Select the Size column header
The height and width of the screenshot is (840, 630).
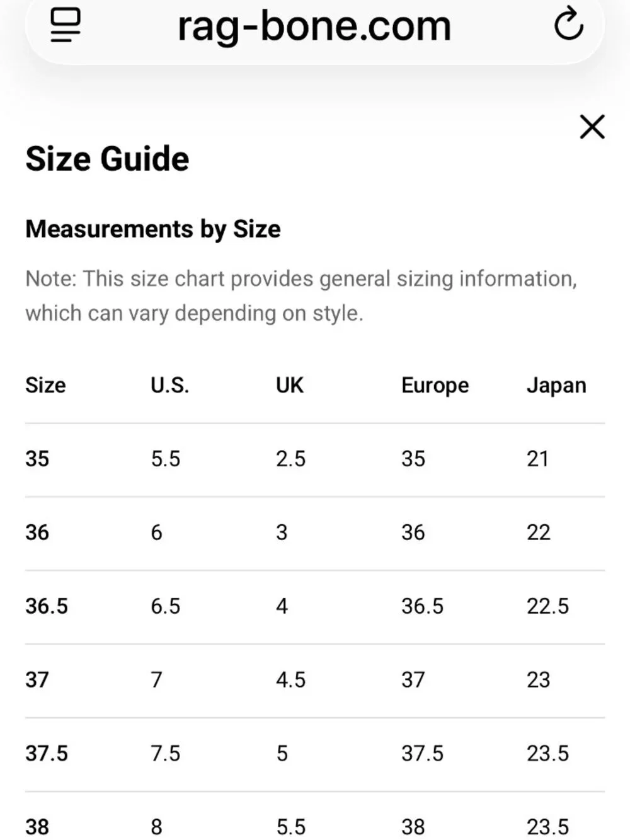point(45,385)
